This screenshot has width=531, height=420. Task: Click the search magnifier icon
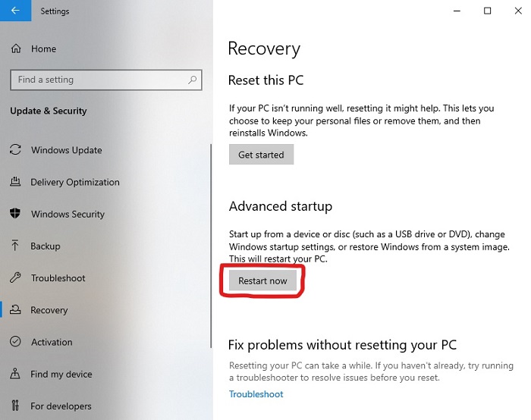point(193,80)
